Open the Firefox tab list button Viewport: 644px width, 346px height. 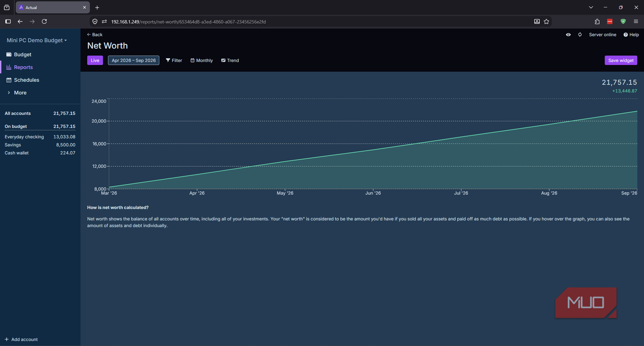tap(7, 7)
